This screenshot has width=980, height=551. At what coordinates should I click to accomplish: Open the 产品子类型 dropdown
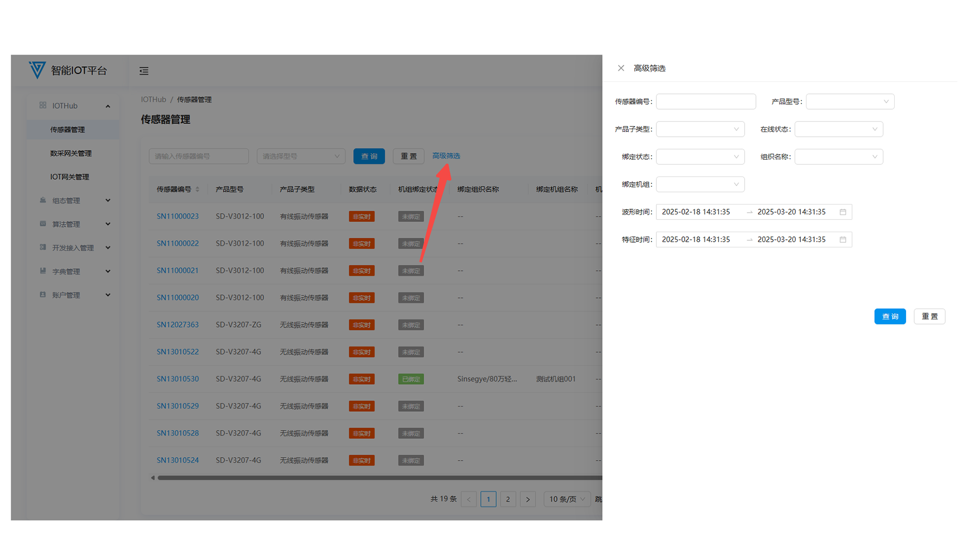coord(700,129)
